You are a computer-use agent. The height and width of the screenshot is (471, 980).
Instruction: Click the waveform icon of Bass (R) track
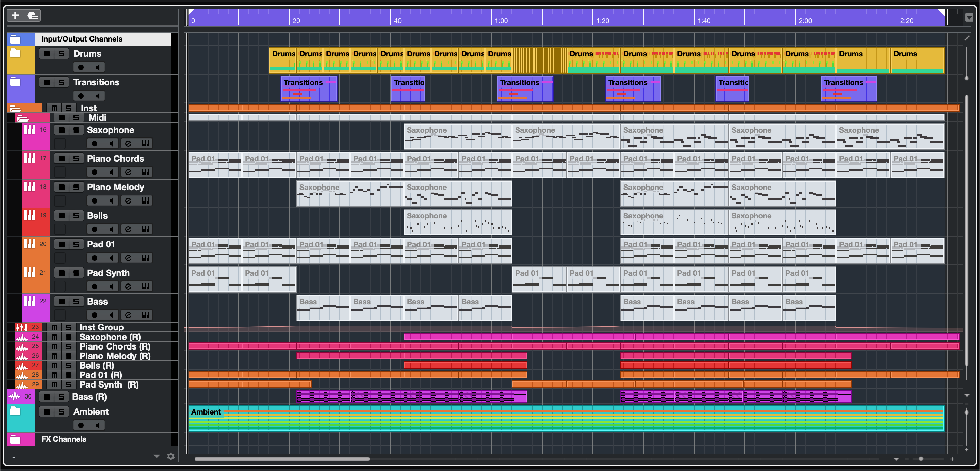click(14, 396)
